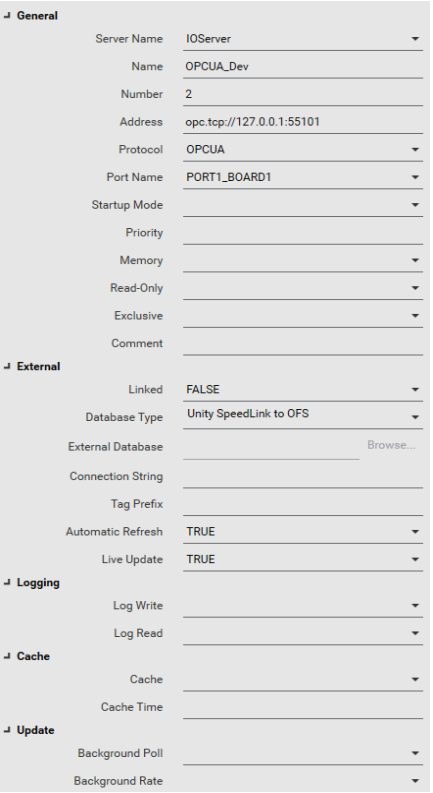The height and width of the screenshot is (793, 433).
Task: Collapse the Update section
Action: (x=7, y=730)
